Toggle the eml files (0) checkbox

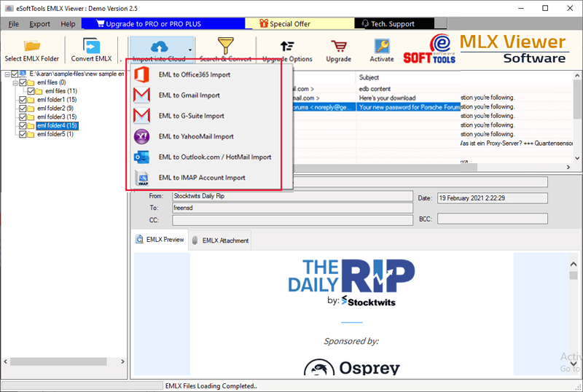23,82
